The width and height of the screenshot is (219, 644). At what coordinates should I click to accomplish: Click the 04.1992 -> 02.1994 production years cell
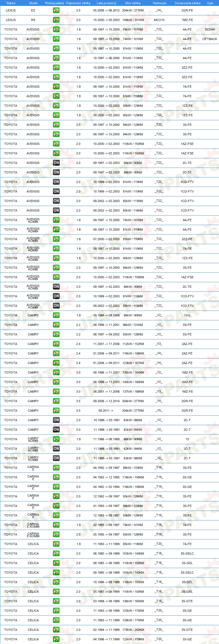[106, 487]
